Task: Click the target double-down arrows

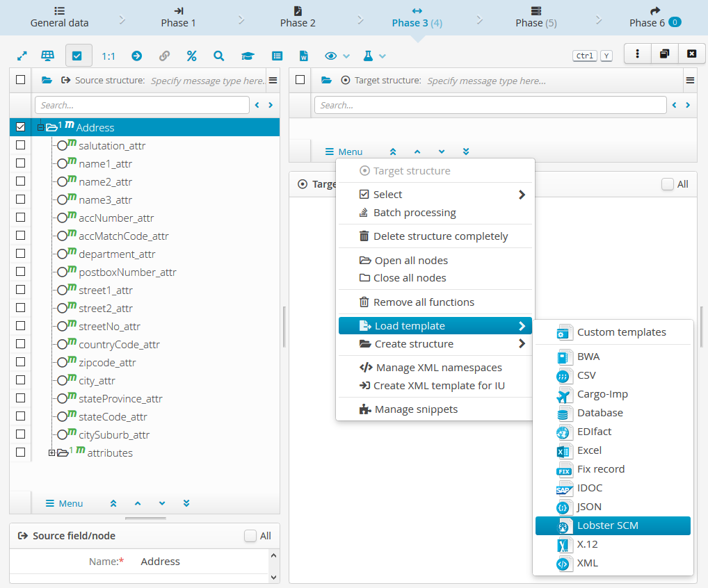Action: pos(466,152)
